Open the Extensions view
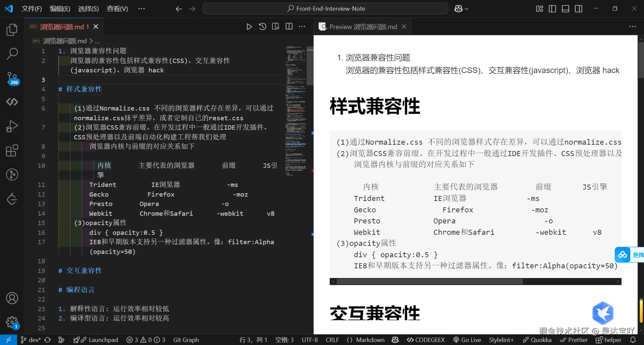The image size is (644, 345). click(x=12, y=151)
